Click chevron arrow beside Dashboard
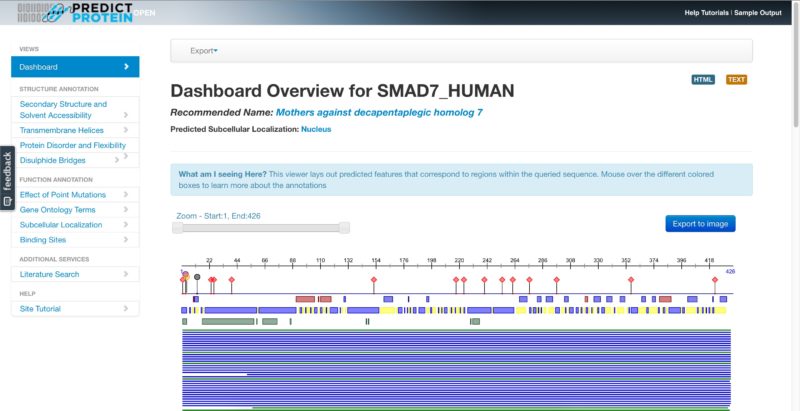Viewport: 800px width, 411px height. point(127,66)
